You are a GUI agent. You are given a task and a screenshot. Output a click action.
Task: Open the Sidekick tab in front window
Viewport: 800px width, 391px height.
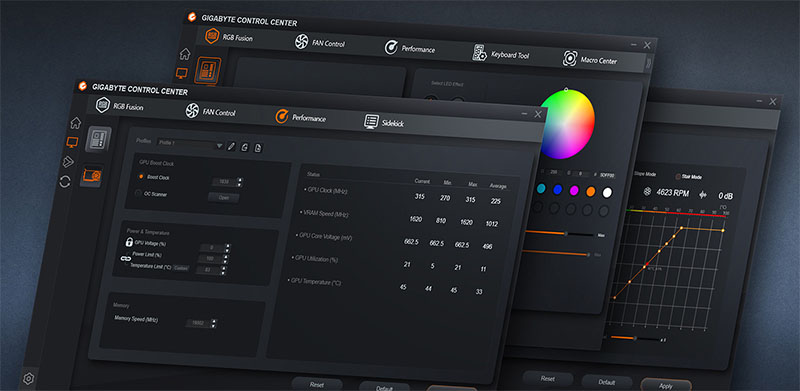384,122
